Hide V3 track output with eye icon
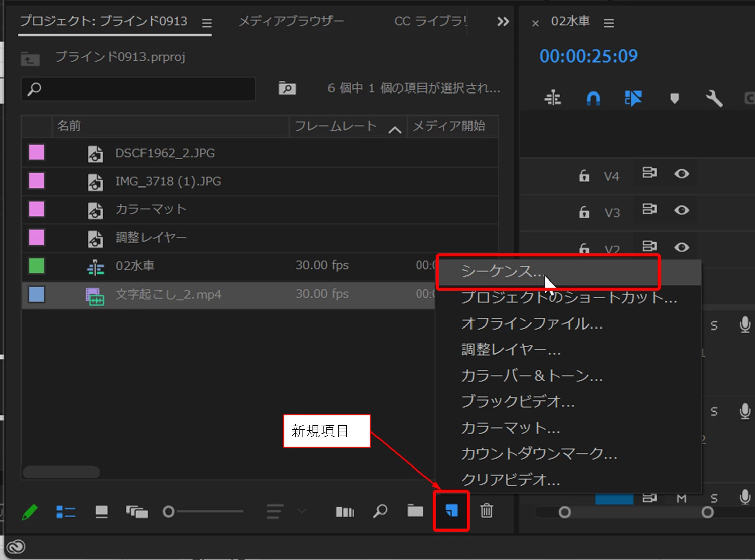Screen dimensions: 755x560 pyautogui.click(x=682, y=210)
